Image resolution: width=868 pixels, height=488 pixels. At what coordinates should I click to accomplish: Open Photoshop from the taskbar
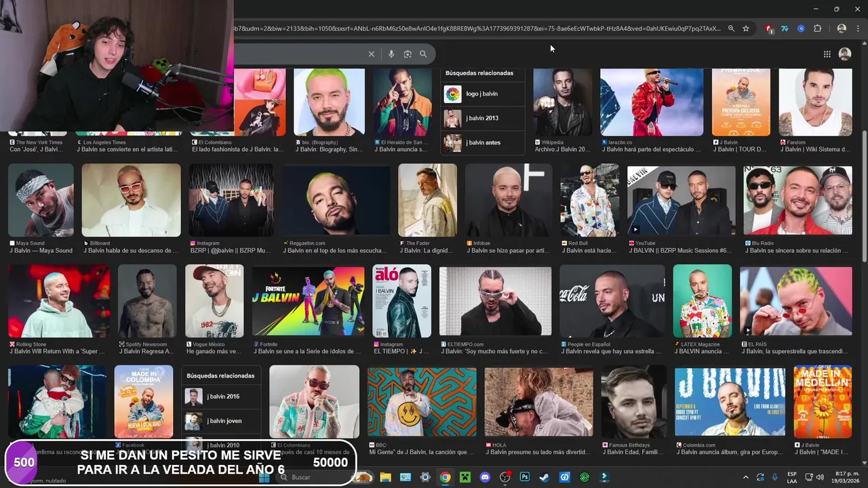tap(524, 477)
